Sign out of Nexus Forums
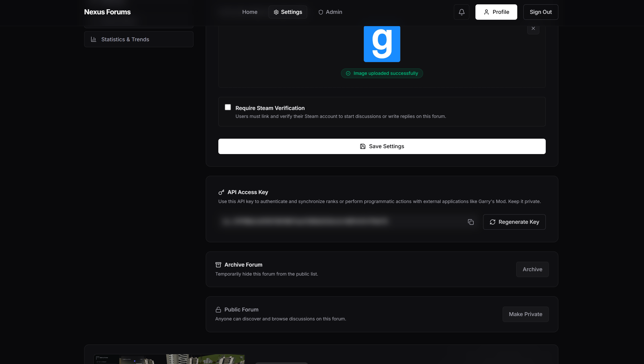The height and width of the screenshot is (364, 644). [x=541, y=12]
